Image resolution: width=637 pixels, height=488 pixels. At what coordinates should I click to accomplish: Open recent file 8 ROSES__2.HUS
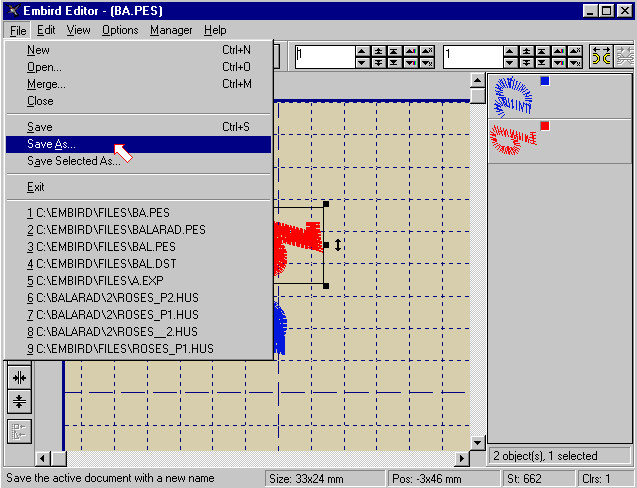click(139, 332)
